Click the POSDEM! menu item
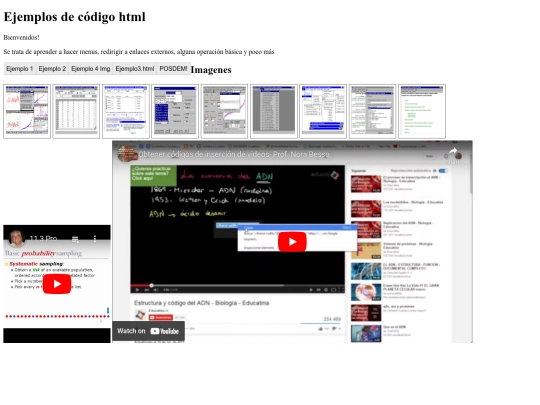Image resolution: width=540 pixels, height=405 pixels. tap(173, 69)
